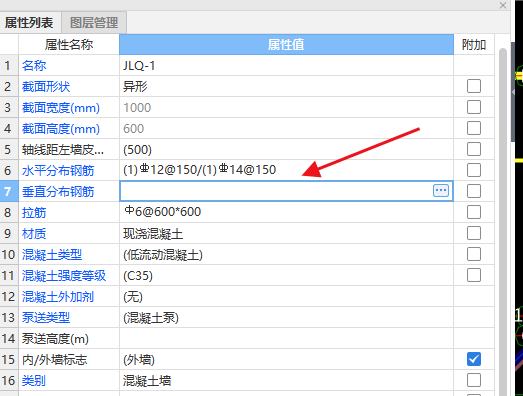Tick the 附加 checkbox for 混凝土强度等级

(474, 275)
